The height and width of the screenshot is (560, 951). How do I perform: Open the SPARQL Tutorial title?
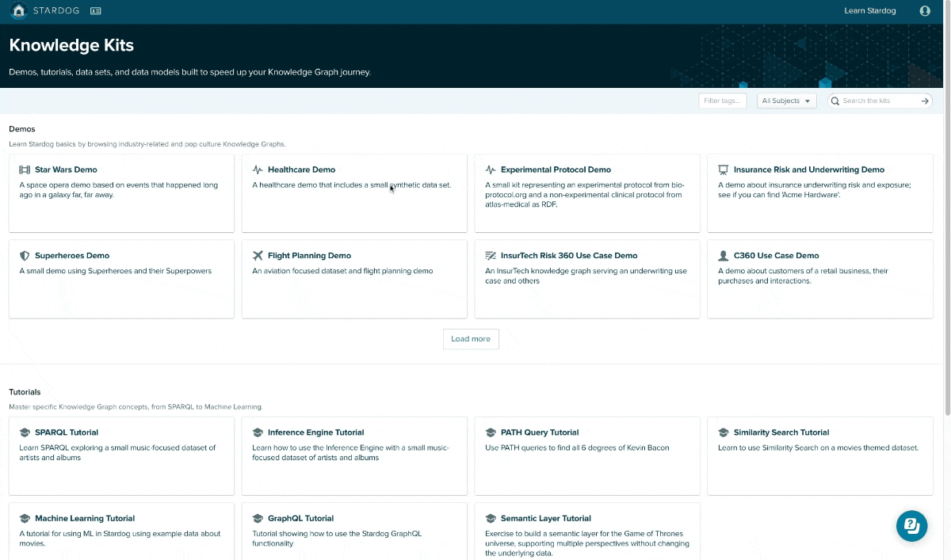(x=67, y=432)
